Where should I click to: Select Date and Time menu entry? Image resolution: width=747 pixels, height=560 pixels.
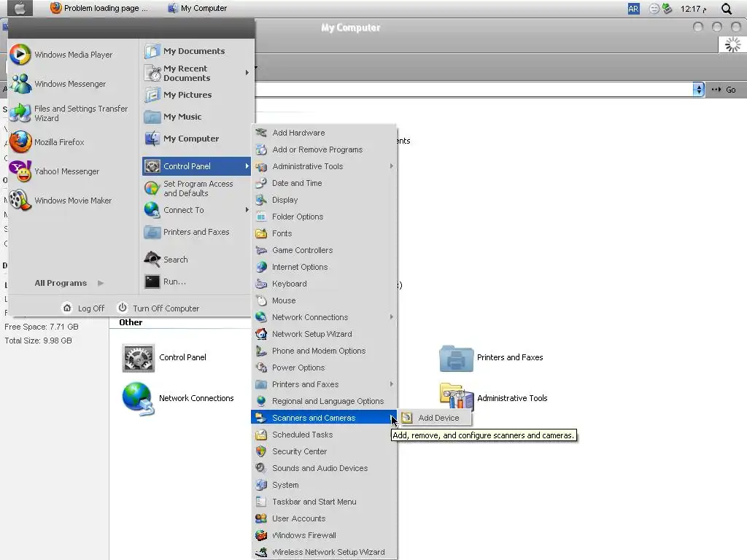tap(325, 183)
